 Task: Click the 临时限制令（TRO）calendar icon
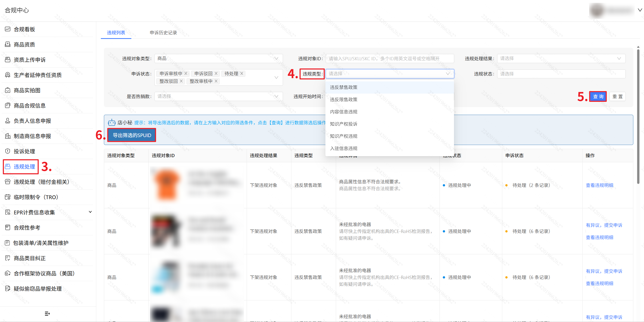point(8,197)
